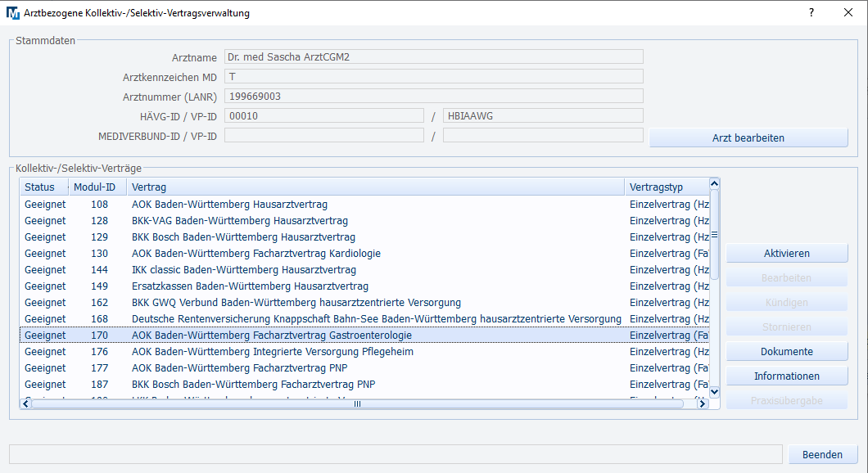Click scroll left arrow in contracts table

[26, 403]
